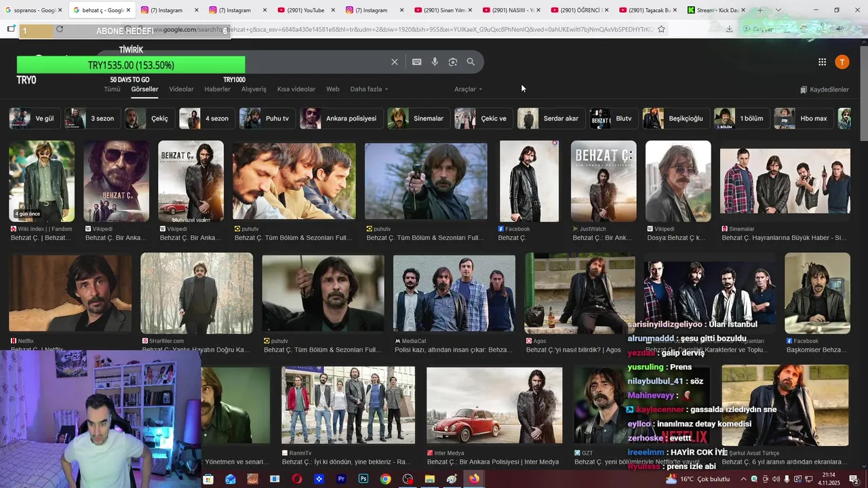Switch to the Tümü search tab
This screenshot has height=488, width=868.
click(x=112, y=89)
